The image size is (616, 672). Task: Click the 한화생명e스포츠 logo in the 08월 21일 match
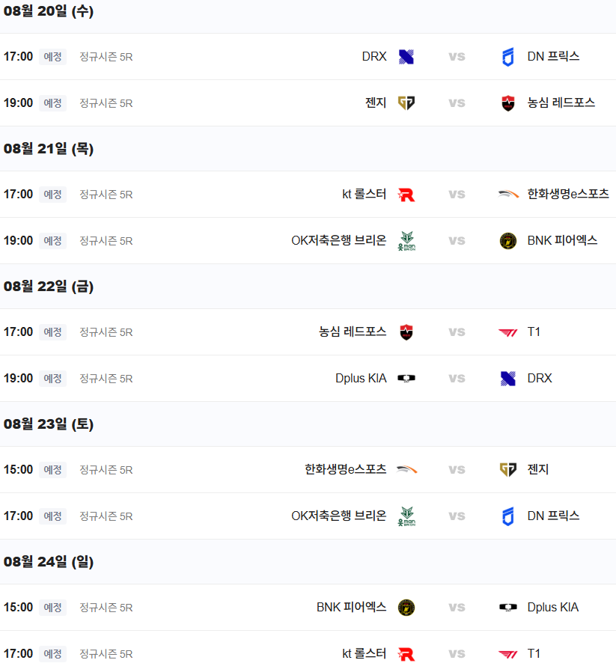pos(508,195)
